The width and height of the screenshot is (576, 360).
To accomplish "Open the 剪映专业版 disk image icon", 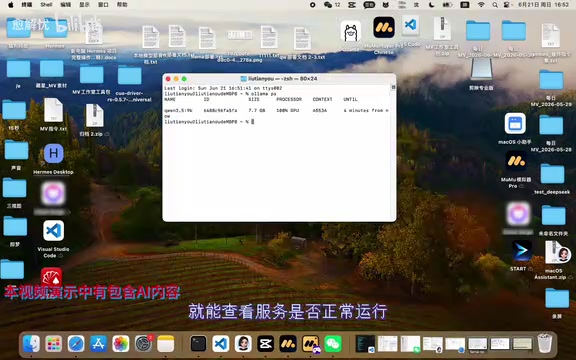I will point(481,69).
